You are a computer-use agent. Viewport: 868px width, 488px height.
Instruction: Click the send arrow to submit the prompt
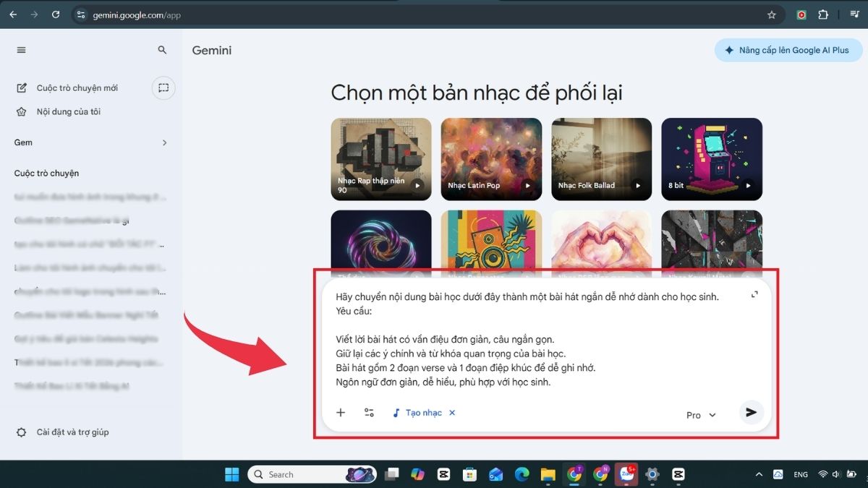point(751,412)
